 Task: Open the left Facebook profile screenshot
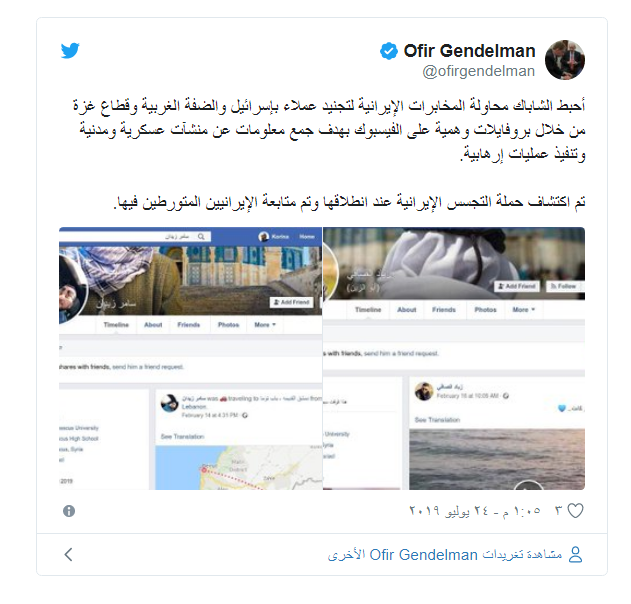[x=190, y=358]
